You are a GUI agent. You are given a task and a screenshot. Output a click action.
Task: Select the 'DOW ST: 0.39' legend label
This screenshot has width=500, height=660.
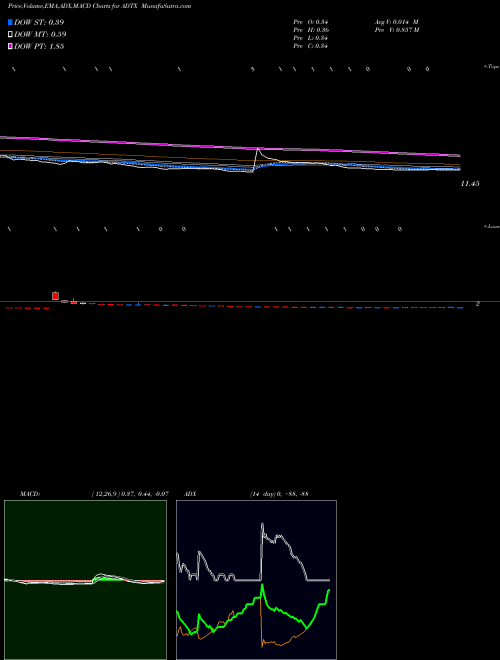(x=39, y=22)
